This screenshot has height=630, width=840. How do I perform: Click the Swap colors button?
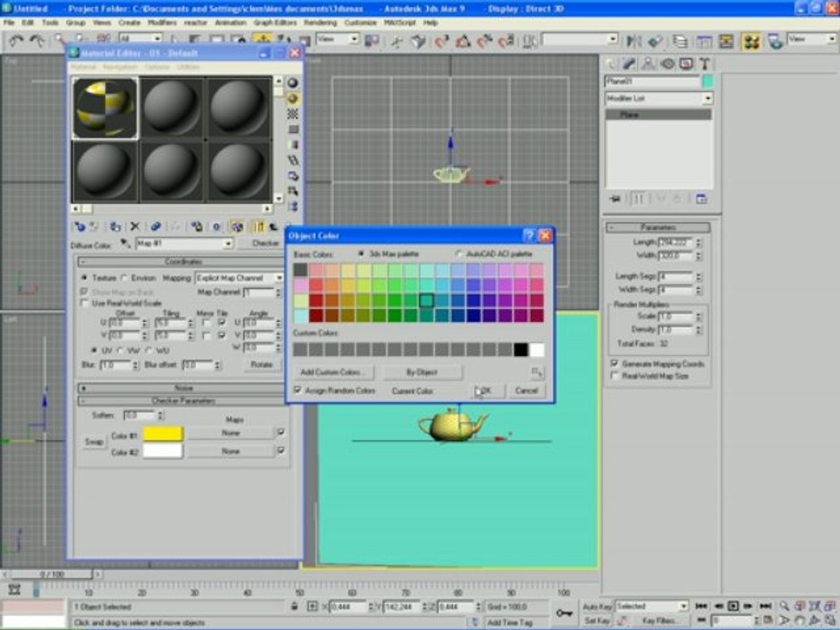[94, 442]
